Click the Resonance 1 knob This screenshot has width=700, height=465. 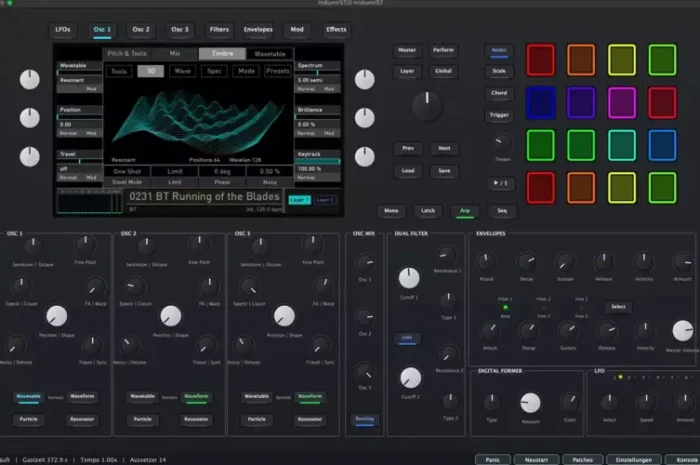(x=447, y=255)
